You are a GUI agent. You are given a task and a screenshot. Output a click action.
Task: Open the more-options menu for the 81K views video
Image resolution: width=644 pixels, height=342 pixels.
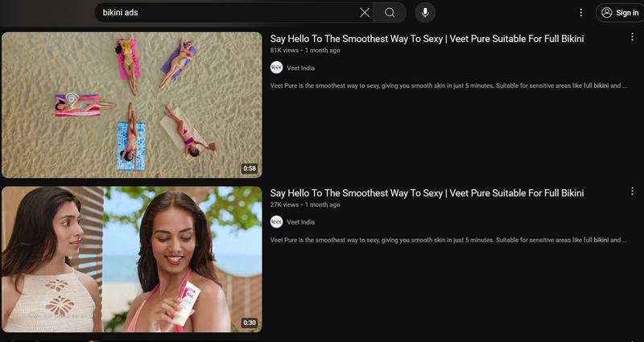pos(632,37)
